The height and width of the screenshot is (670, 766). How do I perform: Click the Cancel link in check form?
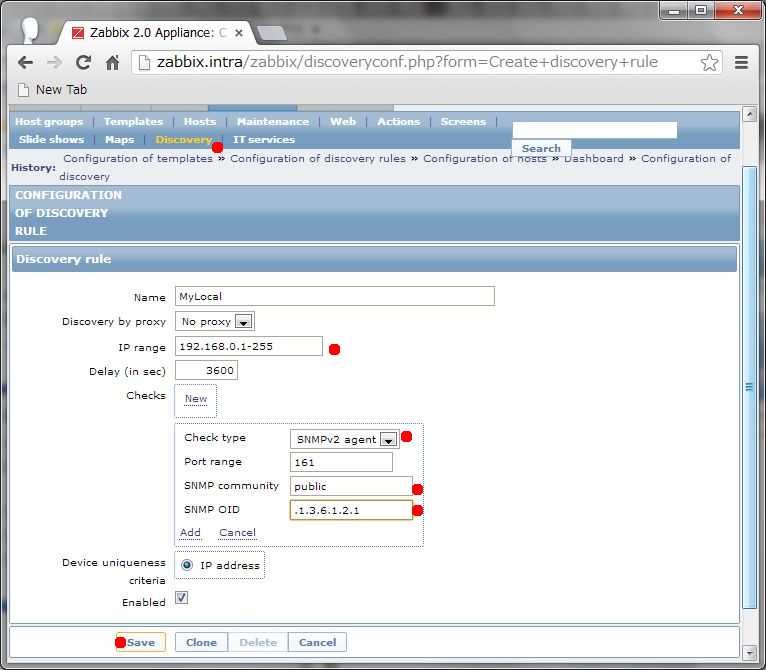(x=237, y=533)
